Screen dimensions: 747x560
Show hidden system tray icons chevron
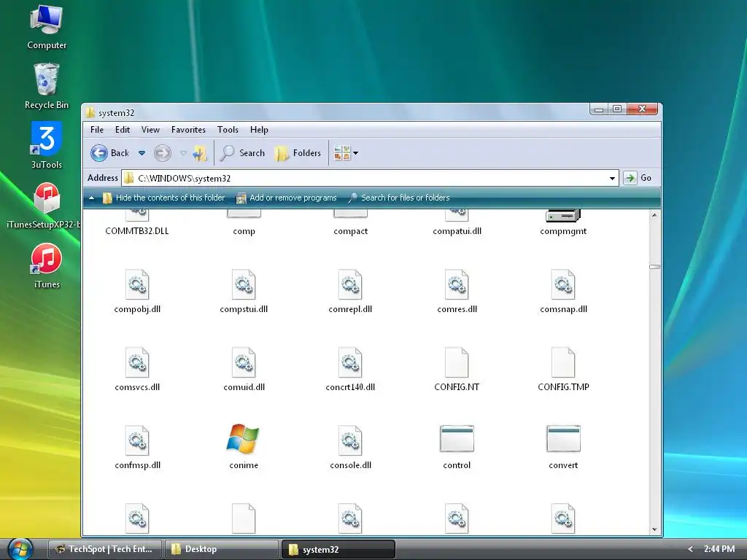[x=690, y=549]
